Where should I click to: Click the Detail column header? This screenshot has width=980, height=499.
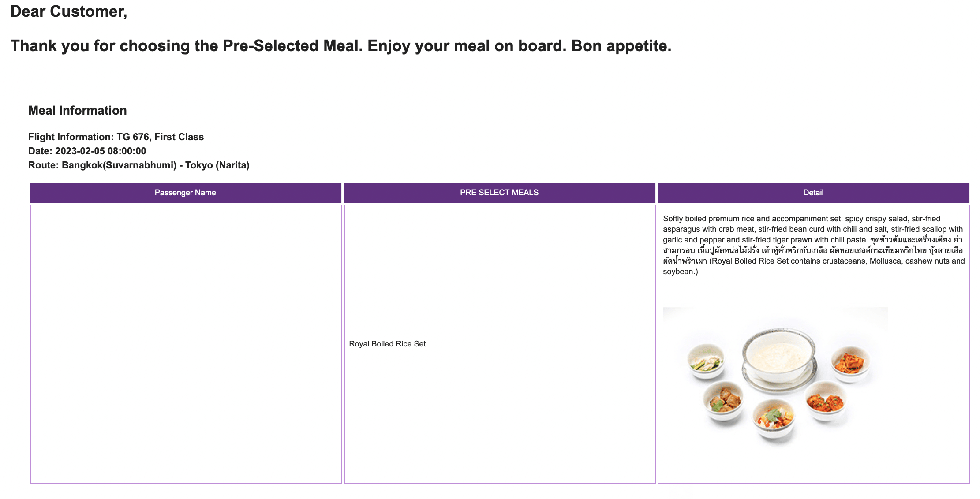(x=813, y=193)
